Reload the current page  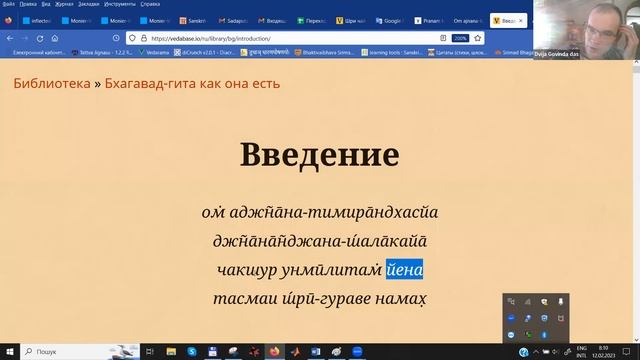pos(40,38)
